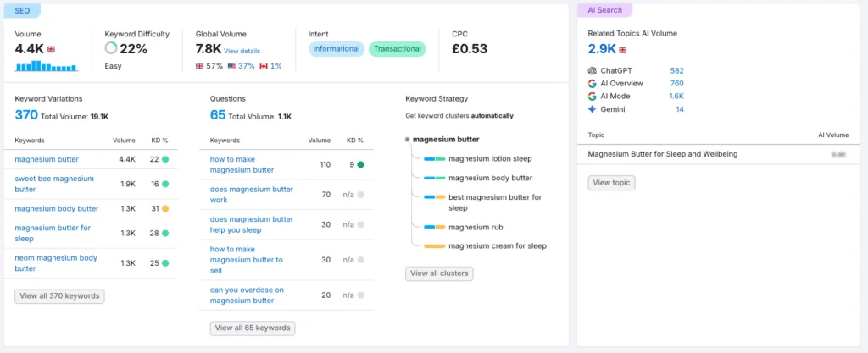Viewport: 868px width, 353px height.
Task: Click KD dot for neom magnesium body butter
Action: [165, 263]
